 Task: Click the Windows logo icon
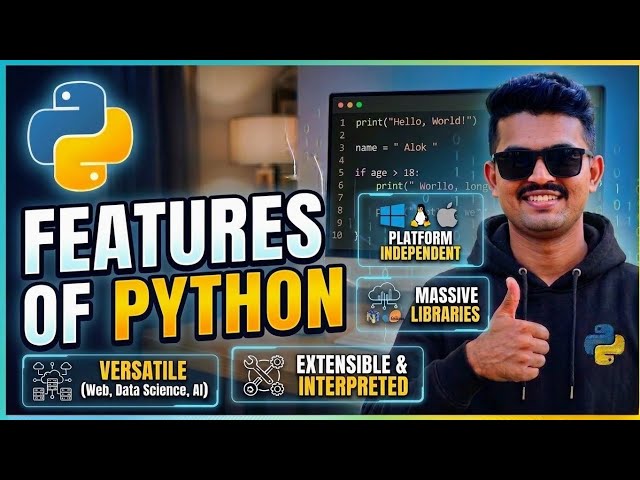tap(392, 216)
